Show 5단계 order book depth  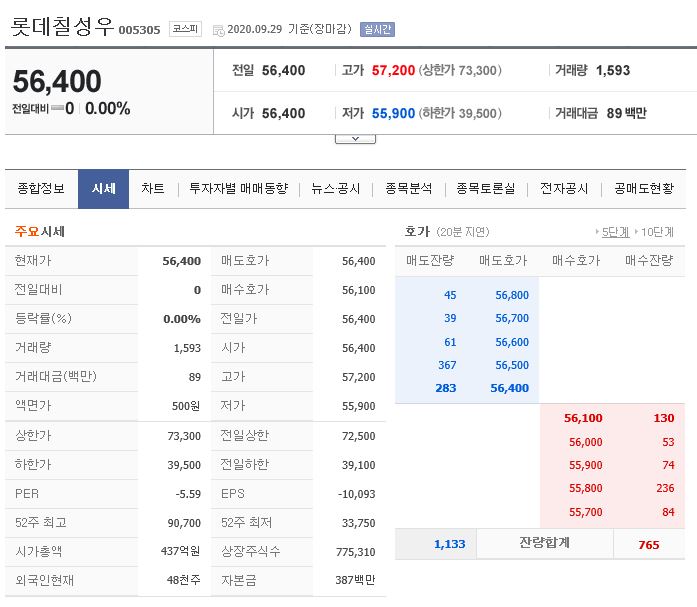pyautogui.click(x=615, y=232)
